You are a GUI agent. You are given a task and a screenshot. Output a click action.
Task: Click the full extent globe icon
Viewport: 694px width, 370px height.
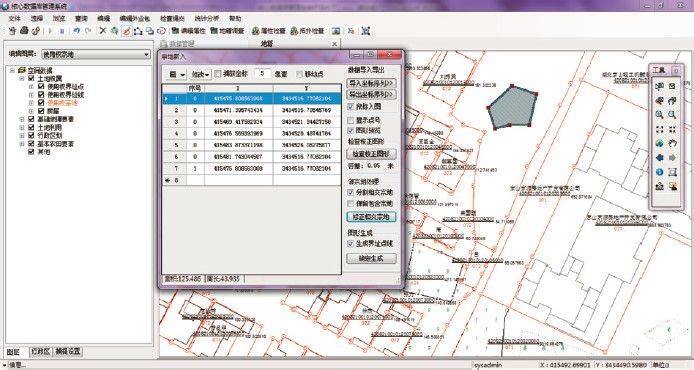pos(659,143)
